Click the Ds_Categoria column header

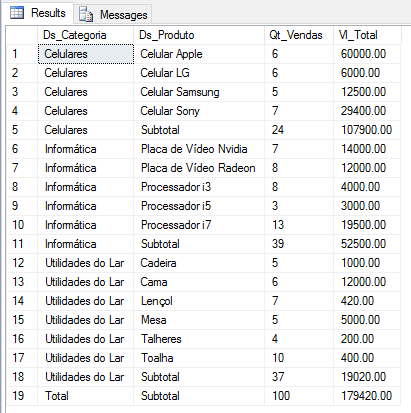86,35
